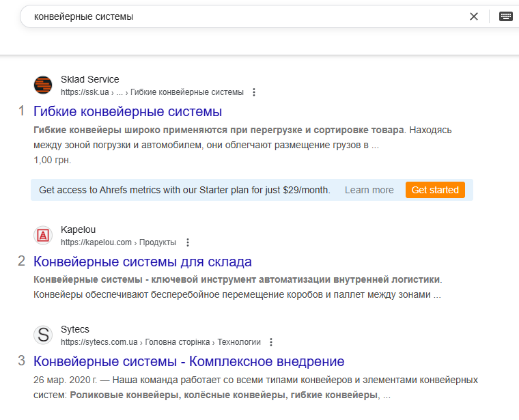This screenshot has height=420, width=519.
Task: Click Learn more in Ahrefs banner
Action: pos(369,190)
